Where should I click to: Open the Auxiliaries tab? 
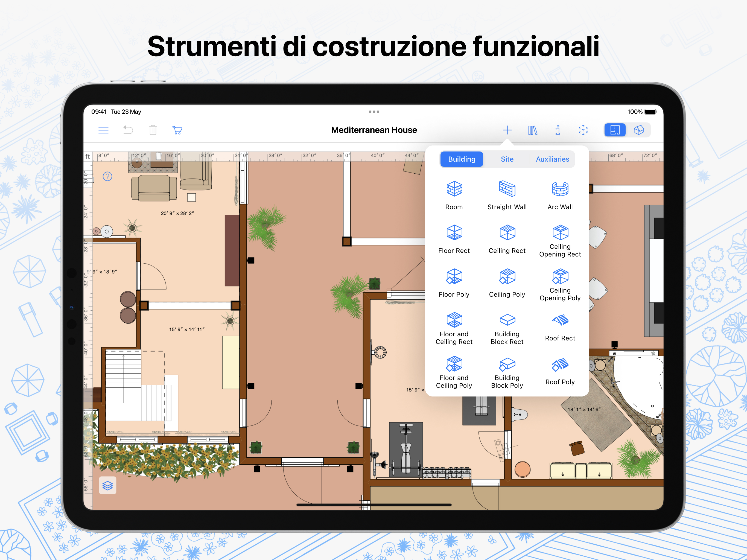pyautogui.click(x=552, y=159)
